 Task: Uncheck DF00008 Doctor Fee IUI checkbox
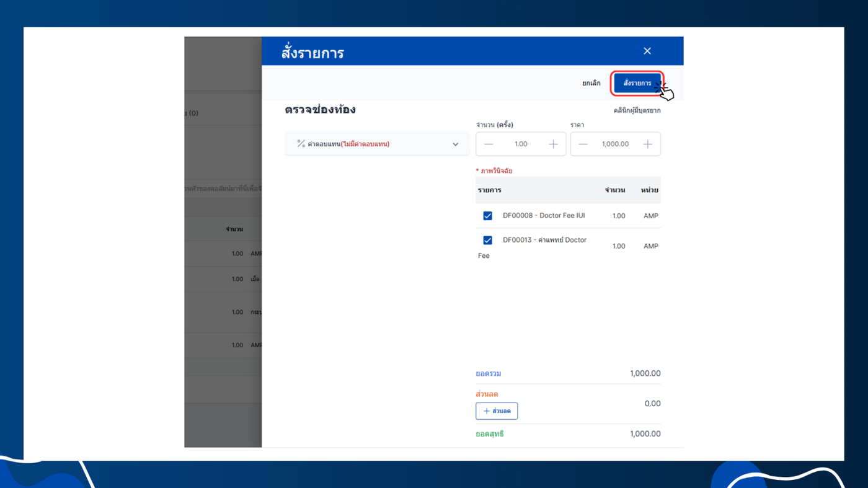[x=487, y=216]
